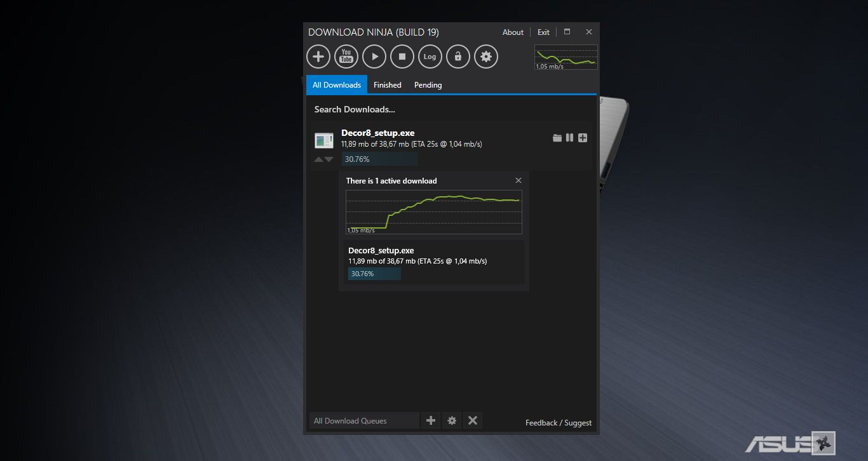
Task: Close the active download popup
Action: [519, 181]
